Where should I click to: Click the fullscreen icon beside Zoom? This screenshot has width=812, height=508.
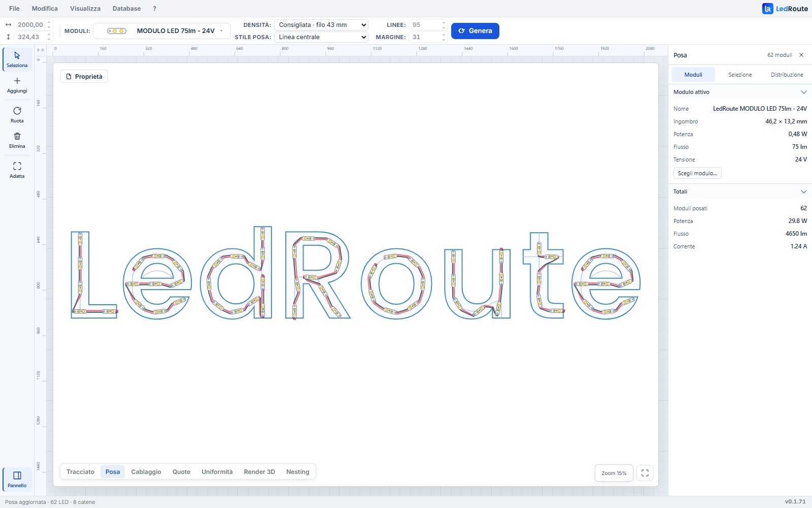click(x=645, y=473)
